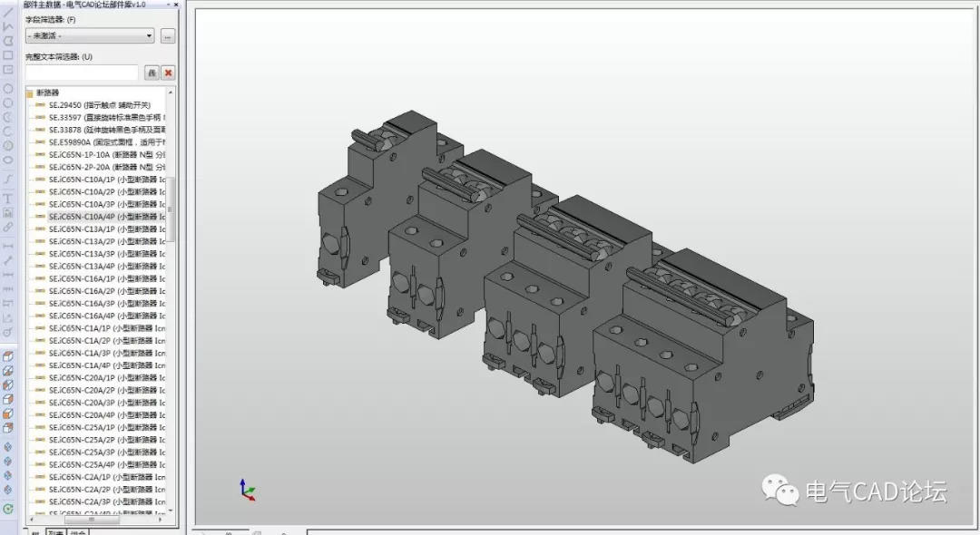The height and width of the screenshot is (535, 980).
Task: Click the top 3D cube view icon
Action: [x=8, y=356]
